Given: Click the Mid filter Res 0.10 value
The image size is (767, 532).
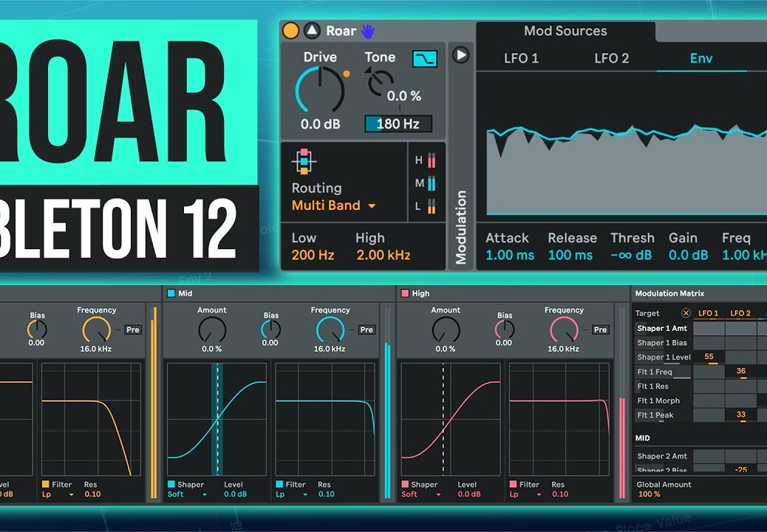Looking at the screenshot, I should click(327, 494).
